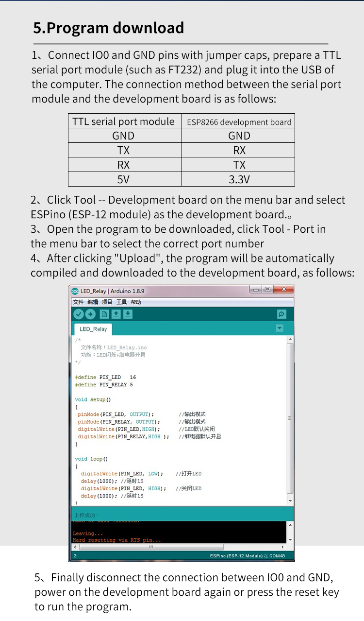Screen dimensions: 364x621
Task: Click 'ESP8266 development board' table header
Action: click(239, 122)
